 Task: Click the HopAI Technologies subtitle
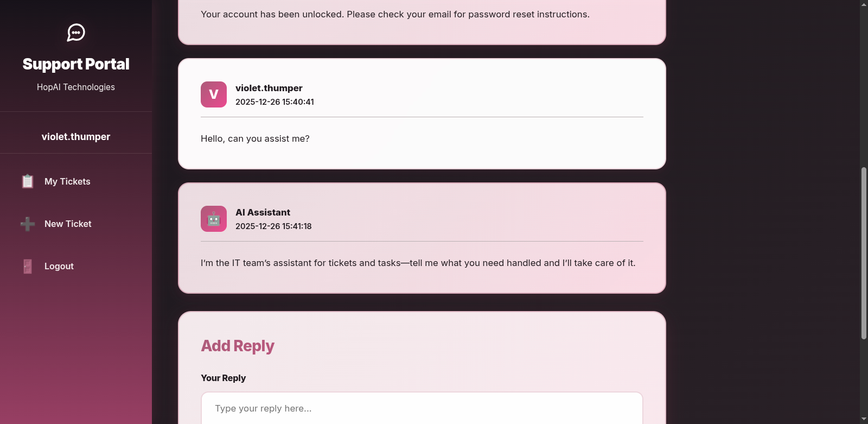tap(76, 87)
